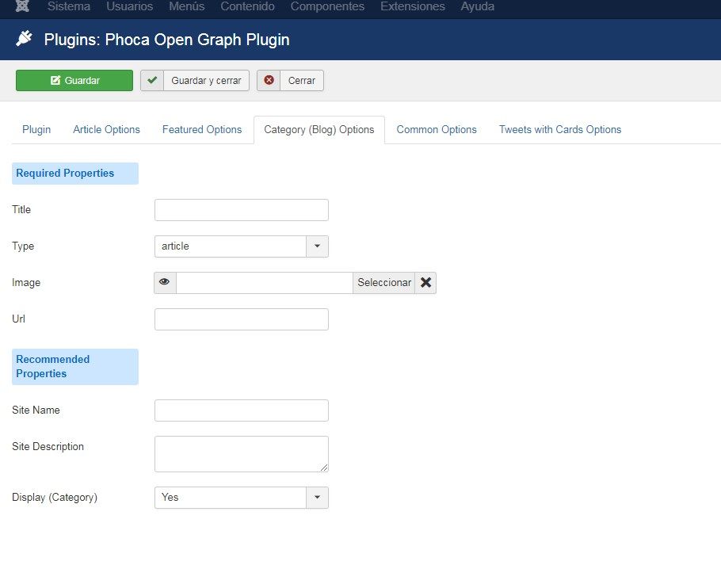The height and width of the screenshot is (588, 721).
Task: Click the plug icon beside the Plugins title
Action: pyautogui.click(x=24, y=39)
